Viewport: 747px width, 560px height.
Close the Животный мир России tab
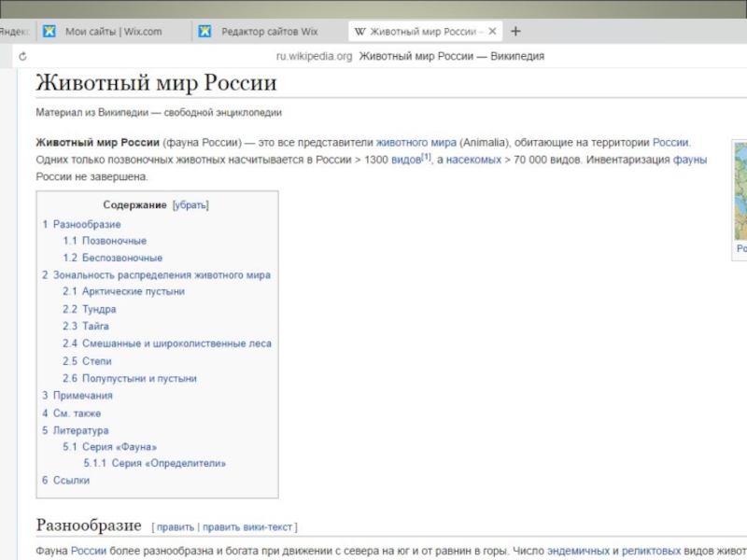491,32
